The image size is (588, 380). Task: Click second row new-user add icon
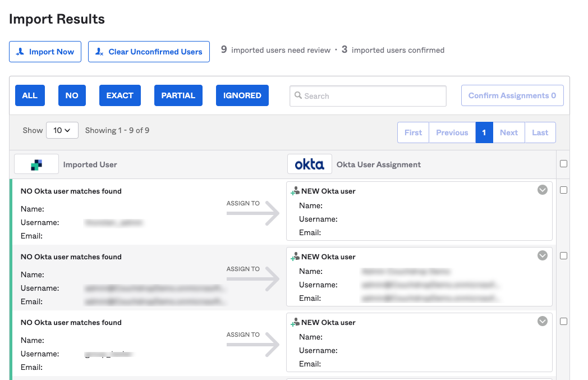295,257
